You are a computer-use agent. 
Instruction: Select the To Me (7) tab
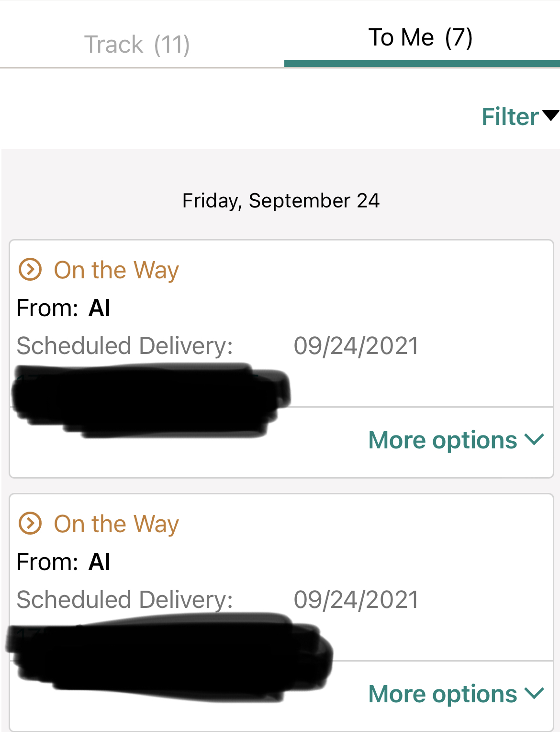click(x=420, y=37)
